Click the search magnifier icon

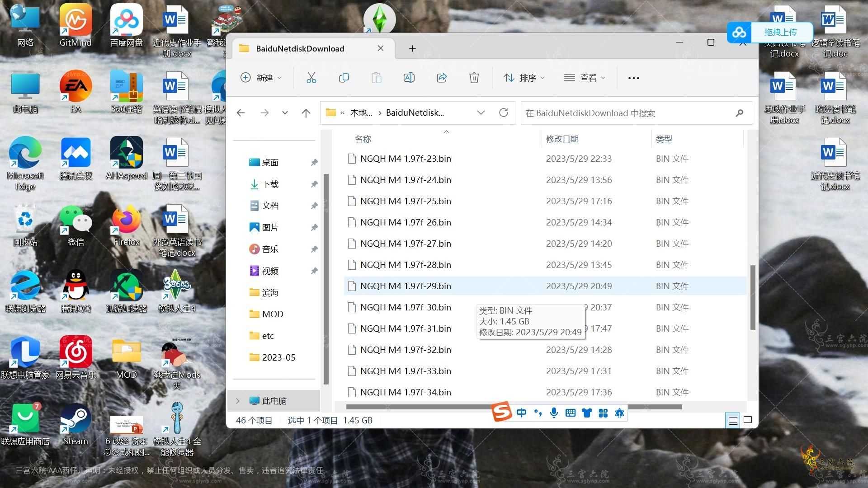(x=739, y=113)
